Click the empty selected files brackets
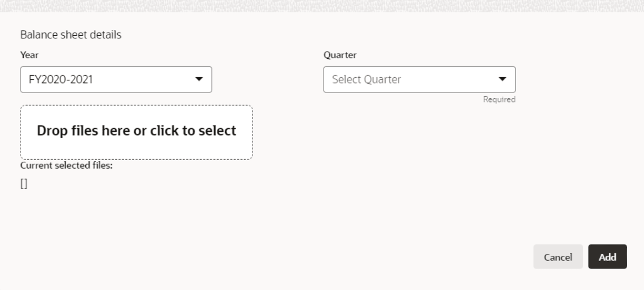This screenshot has width=644, height=290. pos(24,184)
